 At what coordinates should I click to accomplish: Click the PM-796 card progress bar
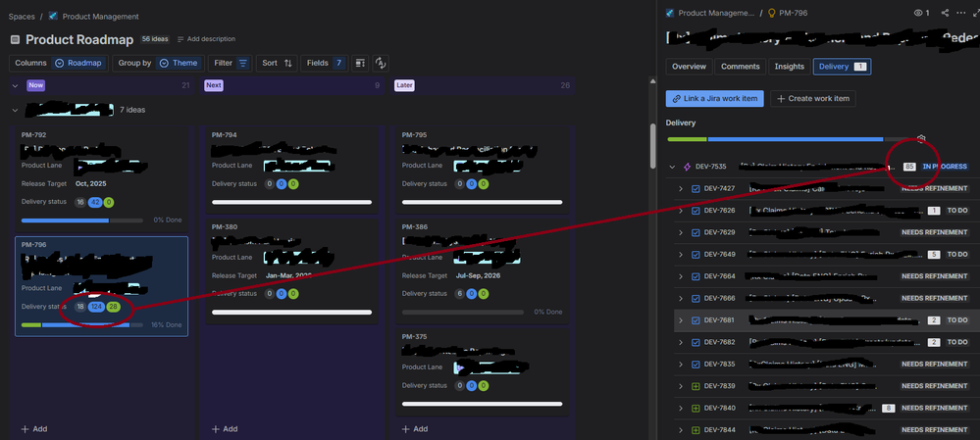click(81, 325)
